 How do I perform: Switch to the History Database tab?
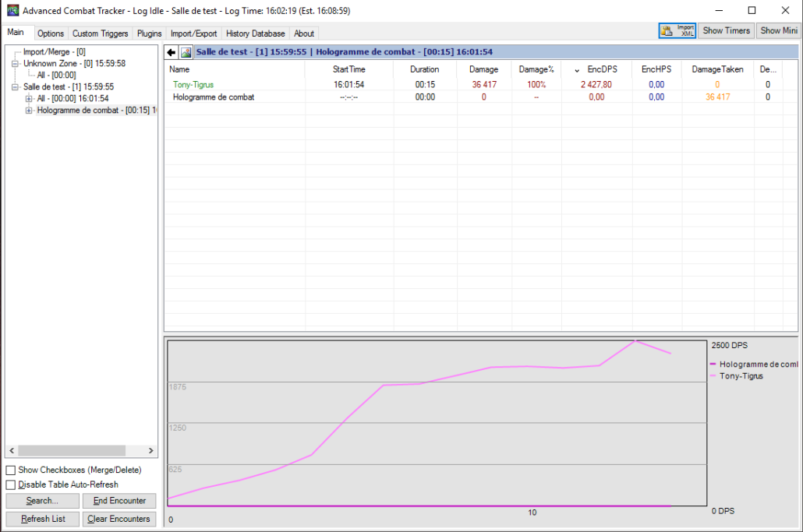click(255, 33)
